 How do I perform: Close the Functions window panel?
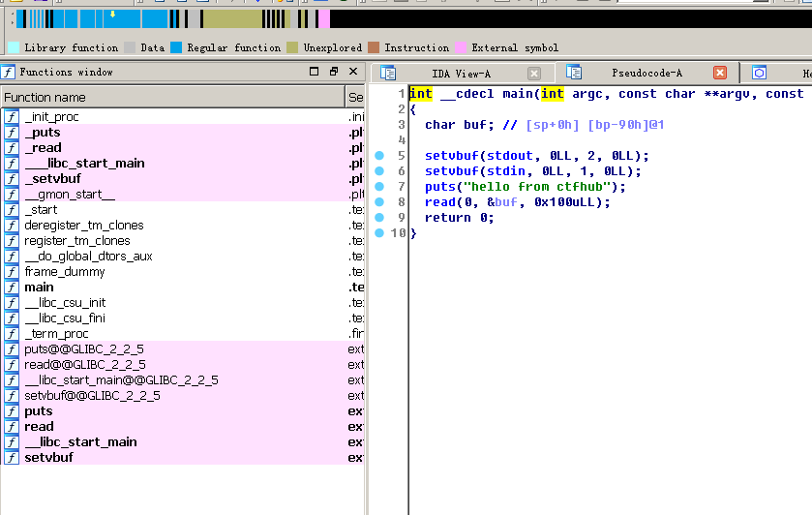click(x=353, y=72)
